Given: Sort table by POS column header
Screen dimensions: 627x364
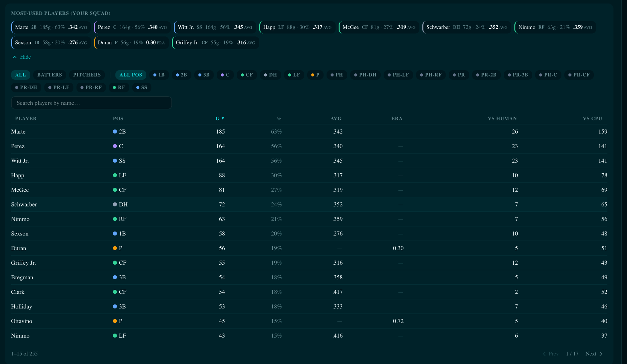Looking at the screenshot, I should 118,118.
